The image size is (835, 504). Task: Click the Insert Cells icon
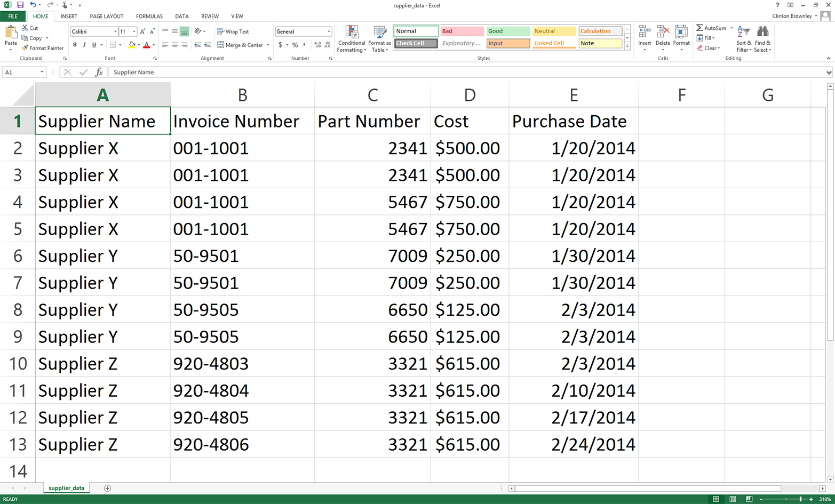tap(645, 34)
